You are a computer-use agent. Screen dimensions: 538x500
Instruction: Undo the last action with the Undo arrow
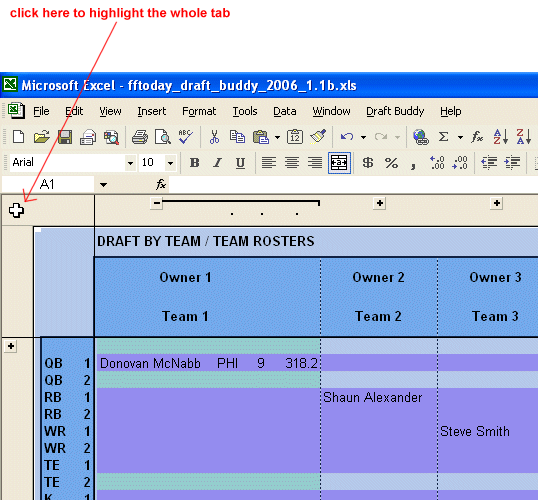point(347,137)
